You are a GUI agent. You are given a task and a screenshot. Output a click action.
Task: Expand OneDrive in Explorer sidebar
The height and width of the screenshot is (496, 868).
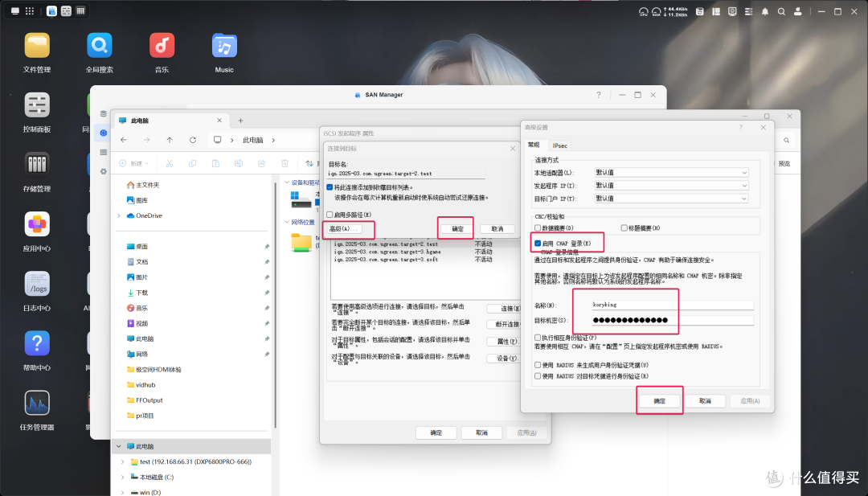coord(119,216)
